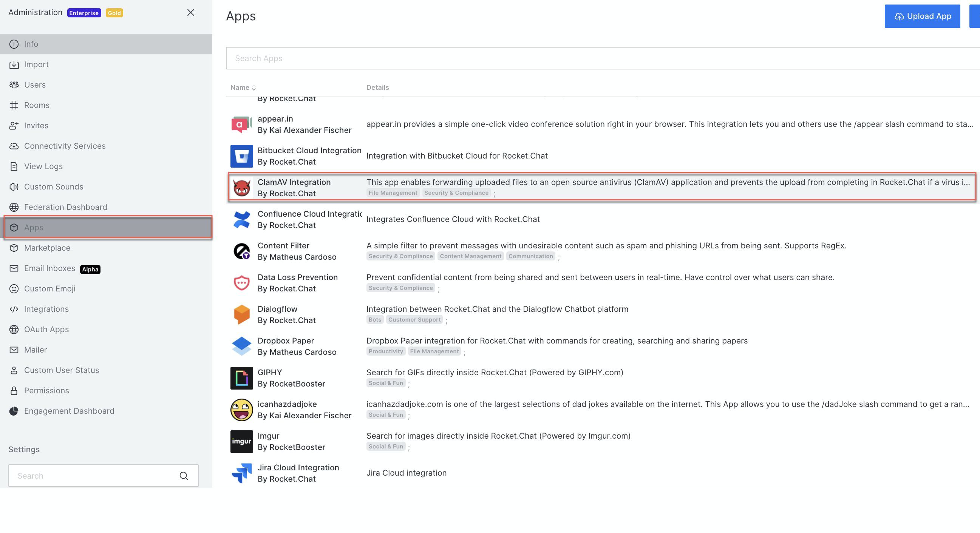This screenshot has height=533, width=980.
Task: Click the Dialogflow orange cube logo
Action: pos(241,315)
